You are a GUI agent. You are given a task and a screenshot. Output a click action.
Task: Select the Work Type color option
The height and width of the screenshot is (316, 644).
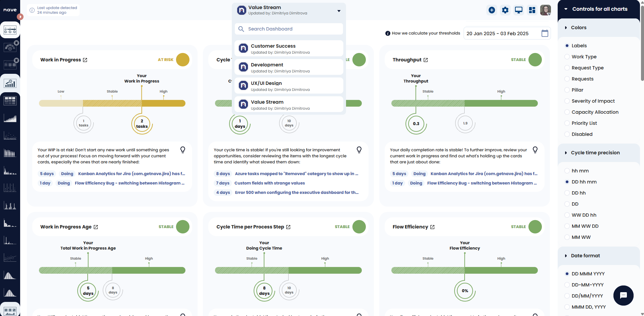pyautogui.click(x=567, y=57)
